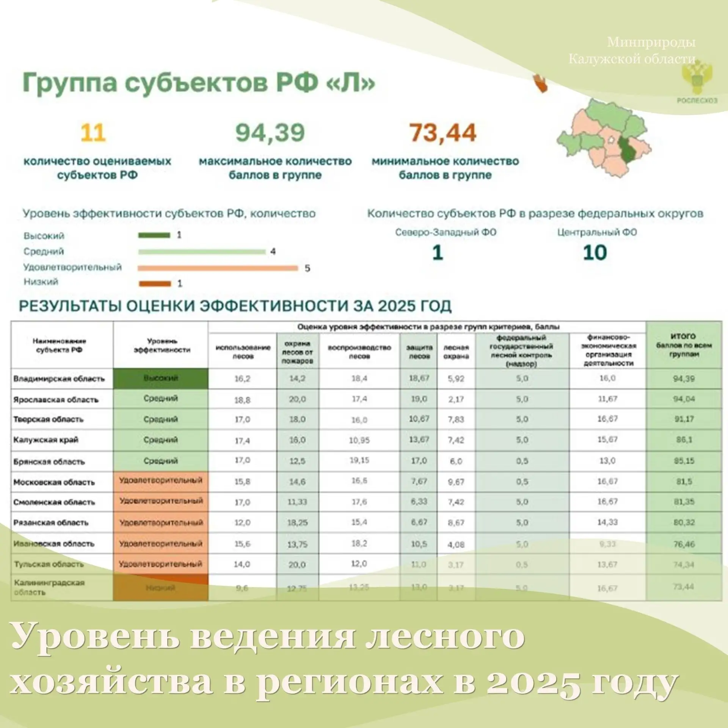This screenshot has width=728, height=728.
Task: Click the yellow number 11
Action: coord(93,133)
